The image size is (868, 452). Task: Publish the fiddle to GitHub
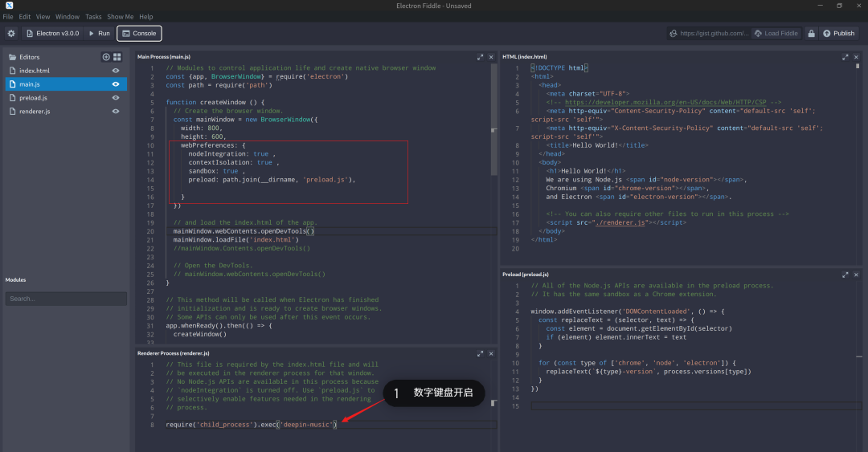pos(838,33)
